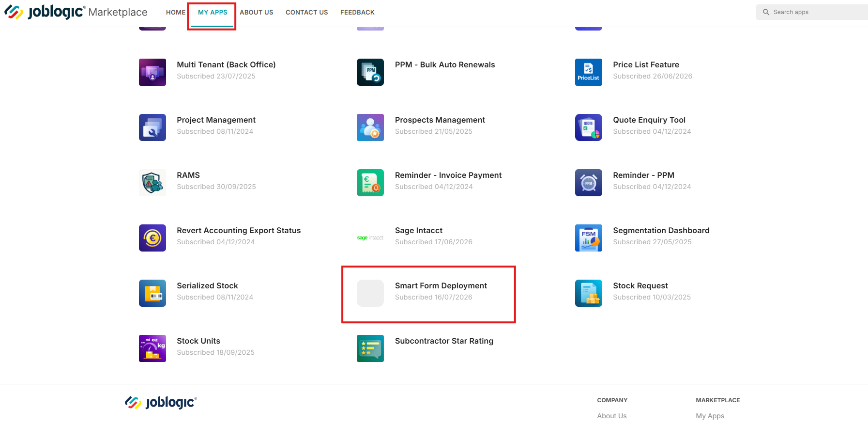
Task: Open the RAMS title link
Action: point(188,175)
